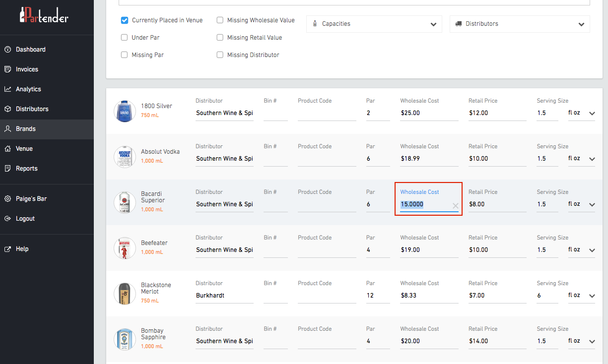This screenshot has height=364, width=608.
Task: Open 1800 Silver serving unit dropdown
Action: tap(581, 113)
